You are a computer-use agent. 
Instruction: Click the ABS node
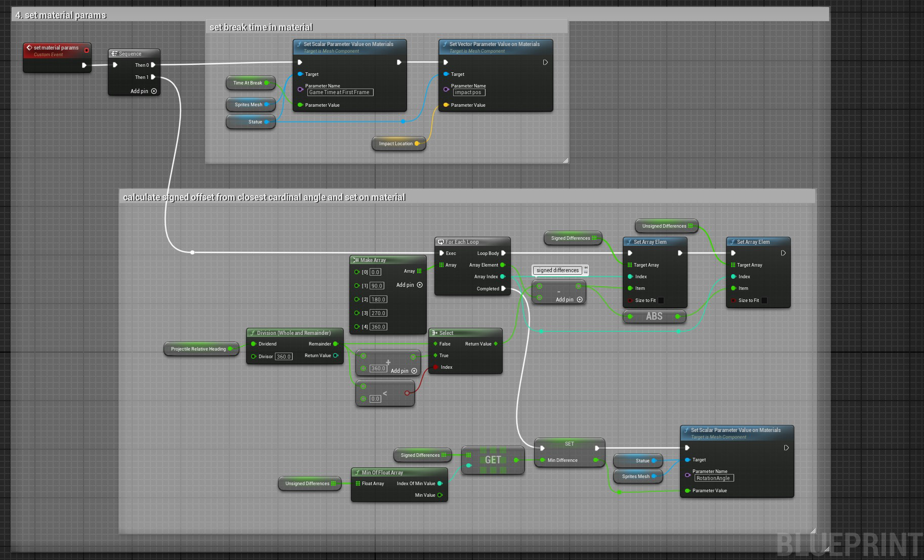(655, 316)
